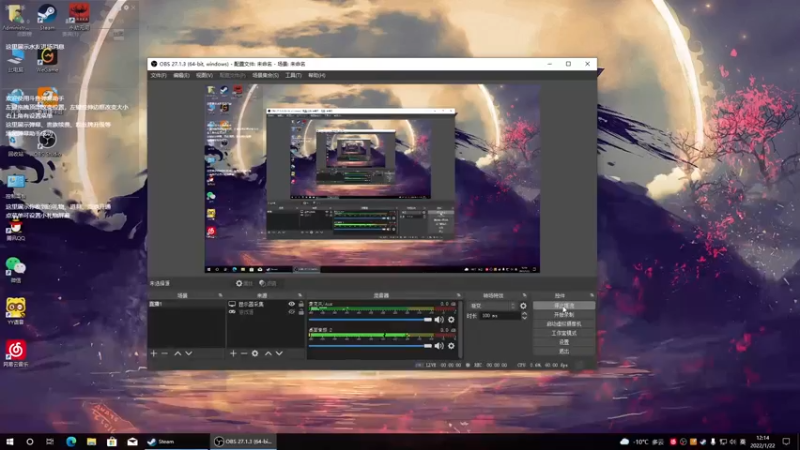The image size is (800, 450).
Task: Open 设置 button in Controls panel
Action: coord(564,342)
